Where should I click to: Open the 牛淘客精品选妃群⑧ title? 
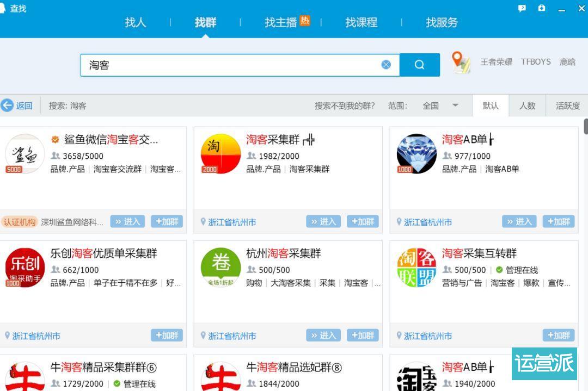(294, 368)
